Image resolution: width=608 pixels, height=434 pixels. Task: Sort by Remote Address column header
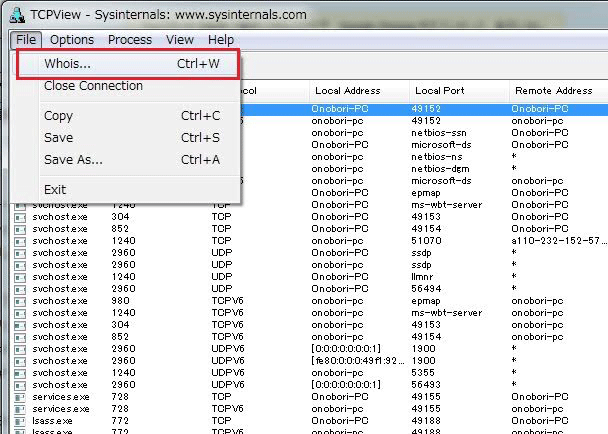pyautogui.click(x=558, y=91)
